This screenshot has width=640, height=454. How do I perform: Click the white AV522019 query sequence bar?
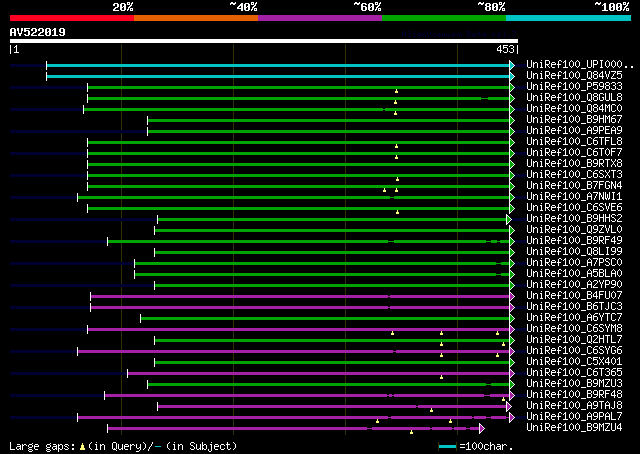tap(264, 41)
